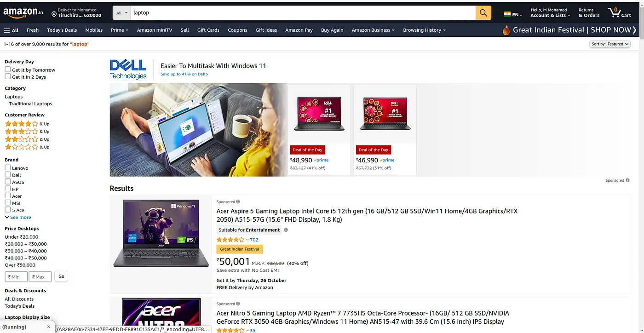Click the orange search magnifier button
This screenshot has height=333, width=644.
[483, 13]
